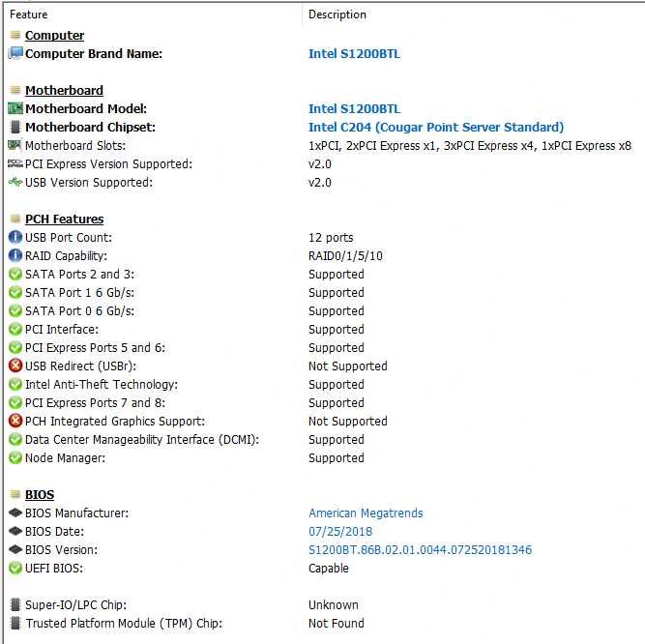Click the green check beside Node Manager
645x644 pixels.
point(15,457)
